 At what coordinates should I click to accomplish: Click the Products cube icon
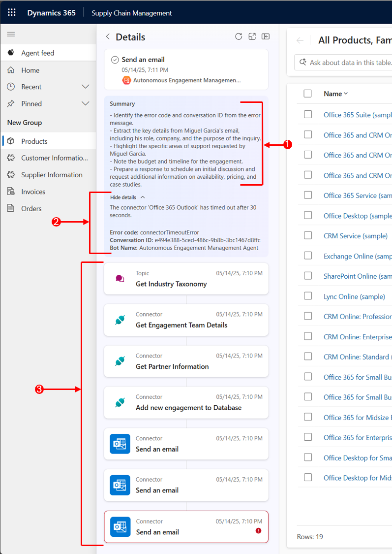click(11, 141)
